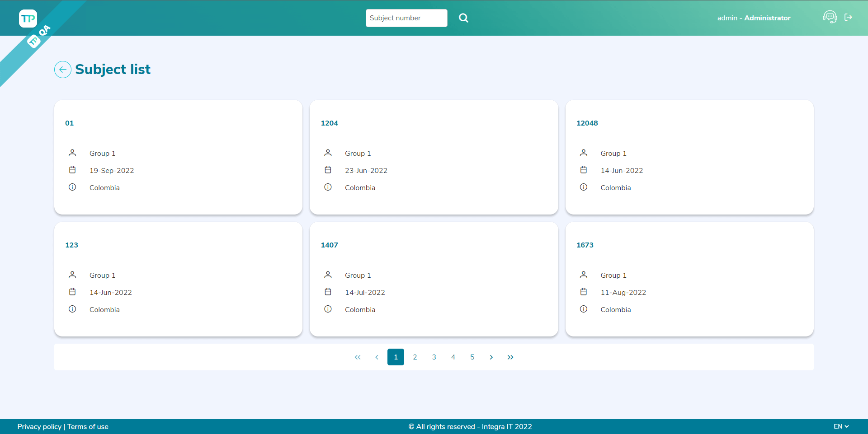Click the info icon on card 1204
Image resolution: width=868 pixels, height=434 pixels.
[x=328, y=187]
